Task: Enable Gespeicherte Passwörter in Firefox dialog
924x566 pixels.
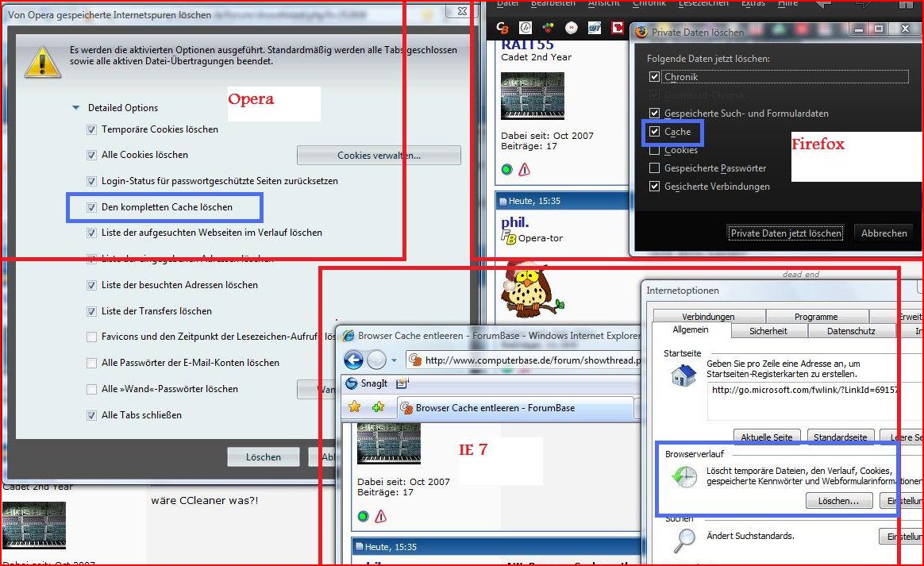Action: point(654,168)
